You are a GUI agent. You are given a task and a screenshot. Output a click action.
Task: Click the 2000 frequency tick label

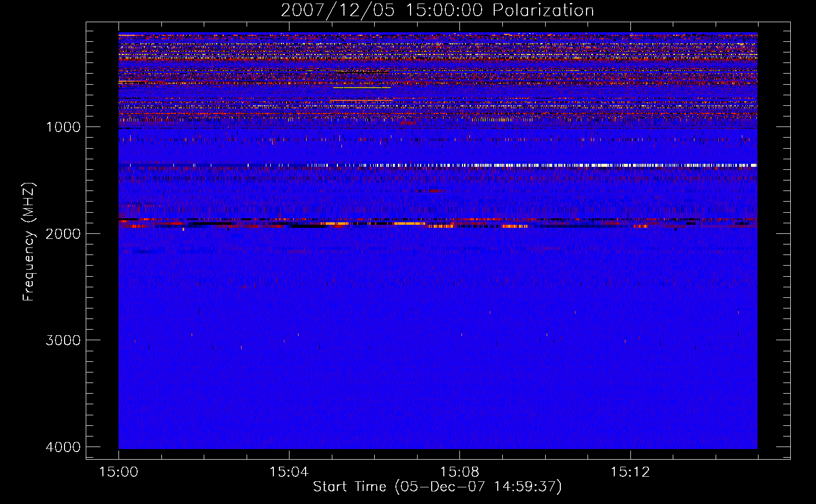63,234
